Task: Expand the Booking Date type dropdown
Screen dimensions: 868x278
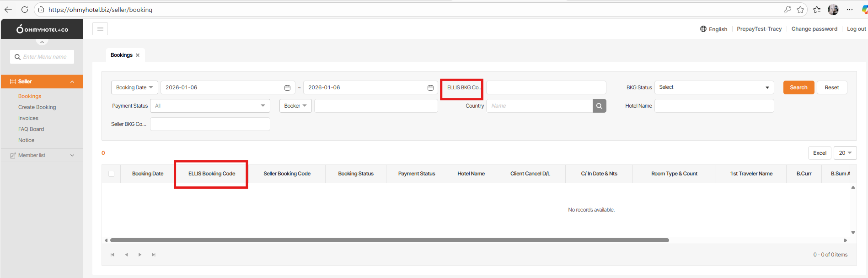Action: pos(134,87)
